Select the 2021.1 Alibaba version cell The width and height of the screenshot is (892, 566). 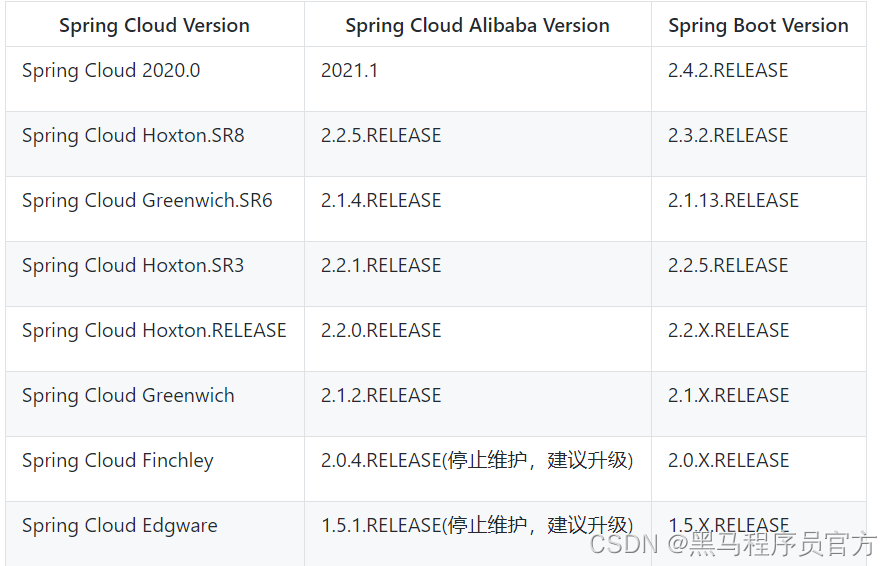(x=349, y=71)
